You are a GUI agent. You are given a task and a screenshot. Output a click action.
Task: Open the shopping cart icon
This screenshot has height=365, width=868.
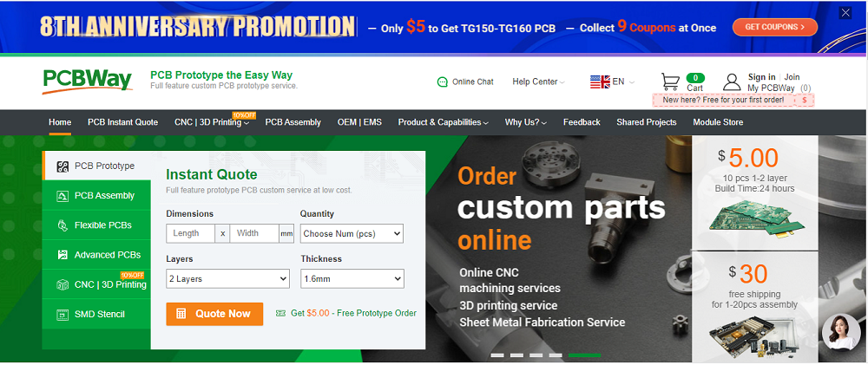click(670, 81)
